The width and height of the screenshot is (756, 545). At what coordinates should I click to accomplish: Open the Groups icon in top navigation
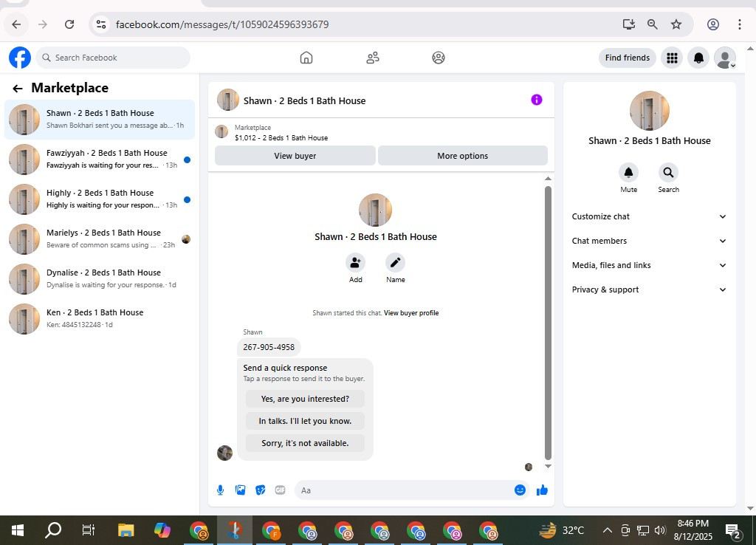(439, 58)
